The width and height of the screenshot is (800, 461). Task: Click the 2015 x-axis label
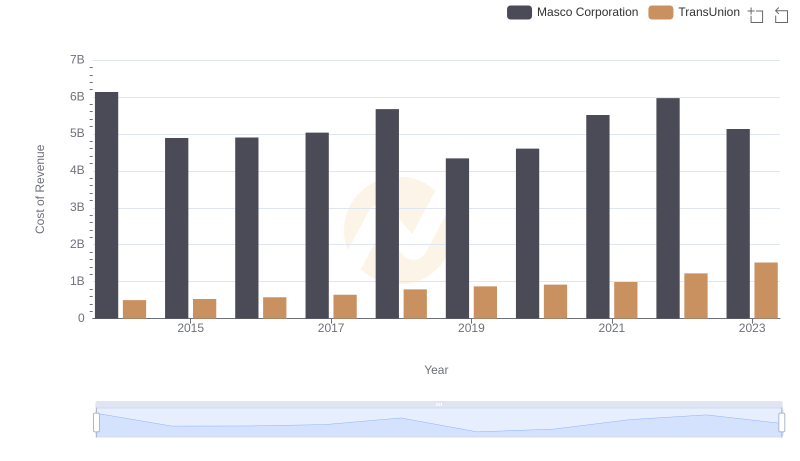[190, 328]
